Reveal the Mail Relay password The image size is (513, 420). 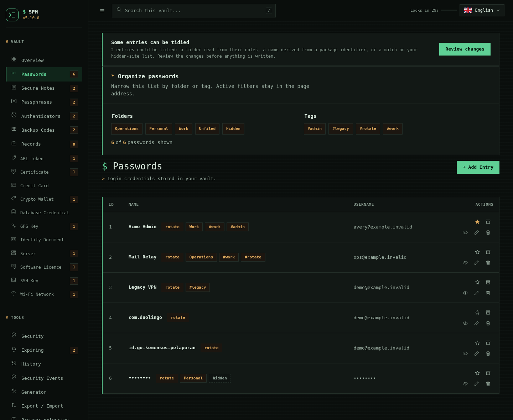tap(465, 263)
